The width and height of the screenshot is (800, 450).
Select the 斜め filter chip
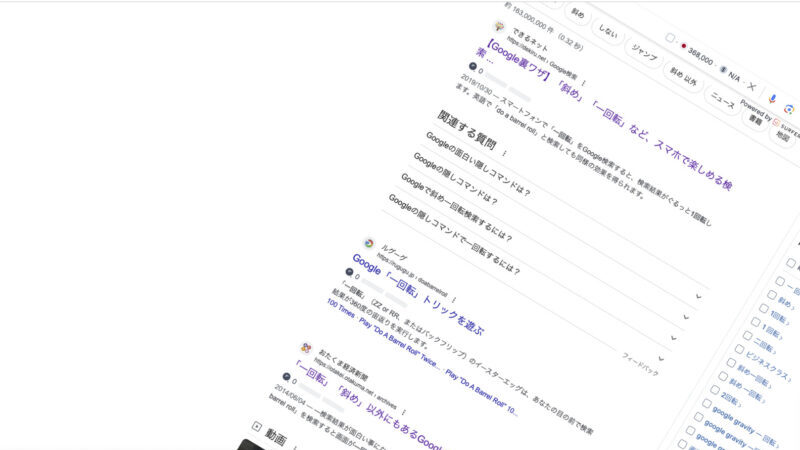pos(578,13)
